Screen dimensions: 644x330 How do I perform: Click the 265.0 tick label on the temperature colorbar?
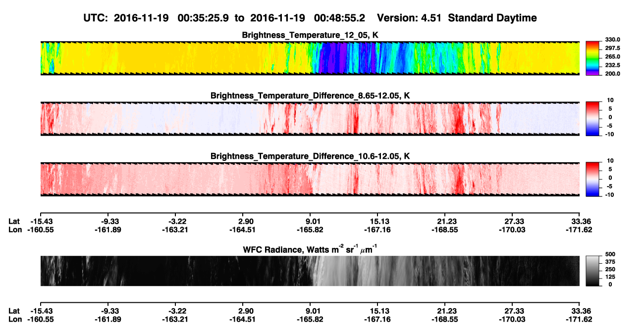(x=612, y=56)
